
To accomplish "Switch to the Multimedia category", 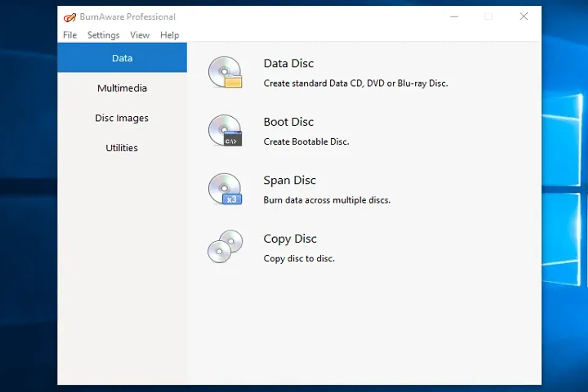I will point(122,88).
